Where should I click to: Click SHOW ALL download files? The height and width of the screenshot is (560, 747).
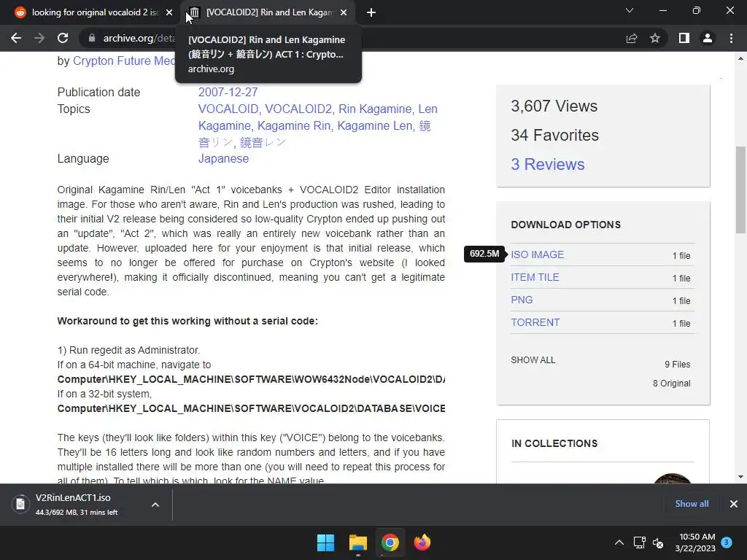click(x=533, y=360)
